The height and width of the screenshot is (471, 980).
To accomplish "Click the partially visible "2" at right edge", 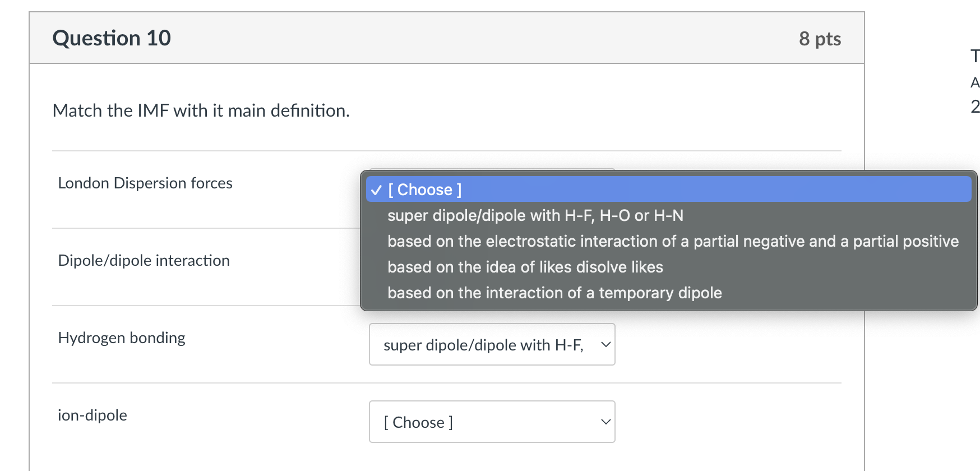I will [x=975, y=107].
